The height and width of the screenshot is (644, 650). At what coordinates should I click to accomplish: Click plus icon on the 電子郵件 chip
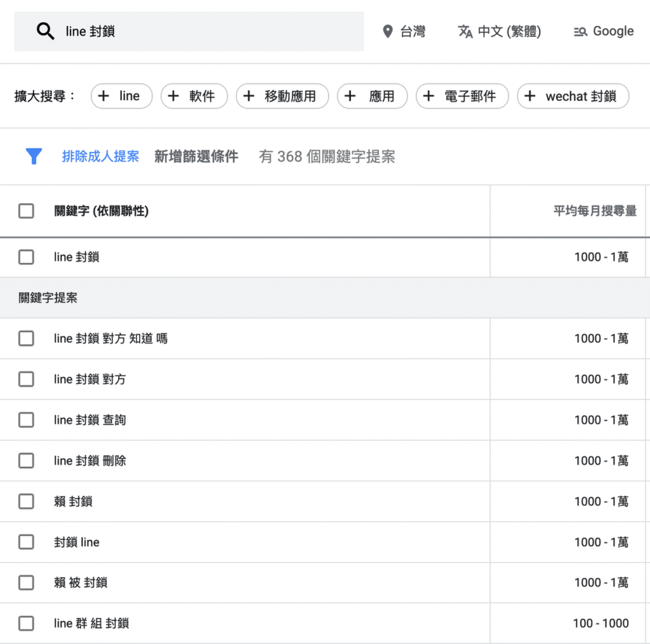pyautogui.click(x=428, y=96)
